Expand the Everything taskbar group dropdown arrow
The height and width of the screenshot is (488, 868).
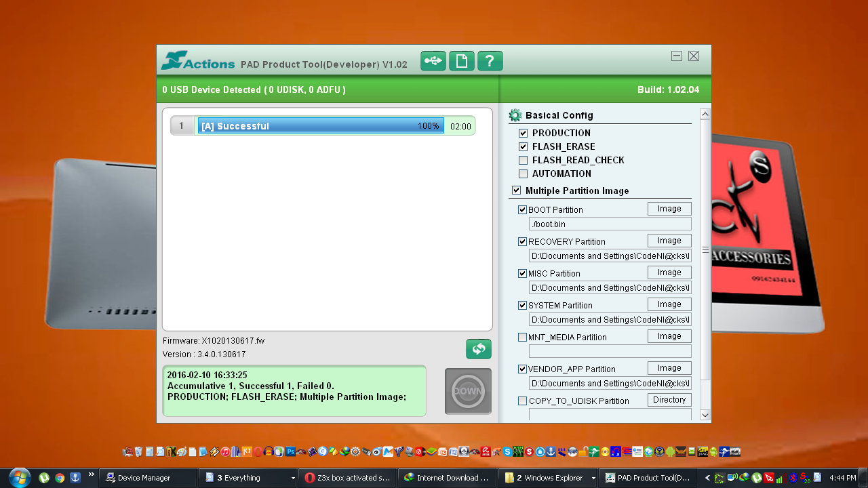tap(293, 478)
